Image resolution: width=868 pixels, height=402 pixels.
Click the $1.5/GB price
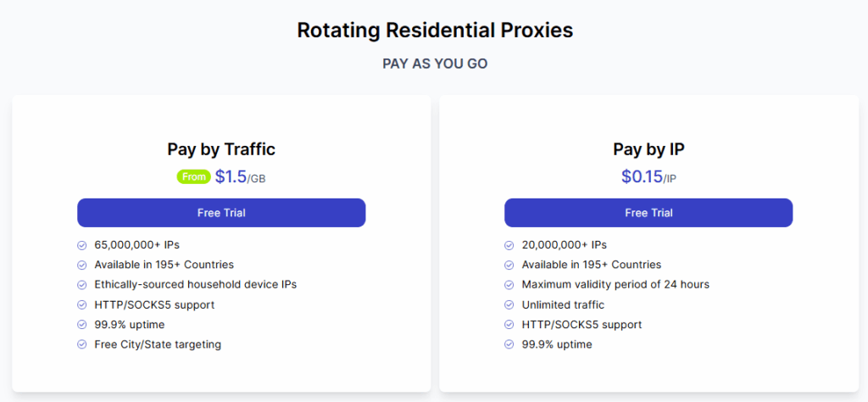click(x=240, y=176)
